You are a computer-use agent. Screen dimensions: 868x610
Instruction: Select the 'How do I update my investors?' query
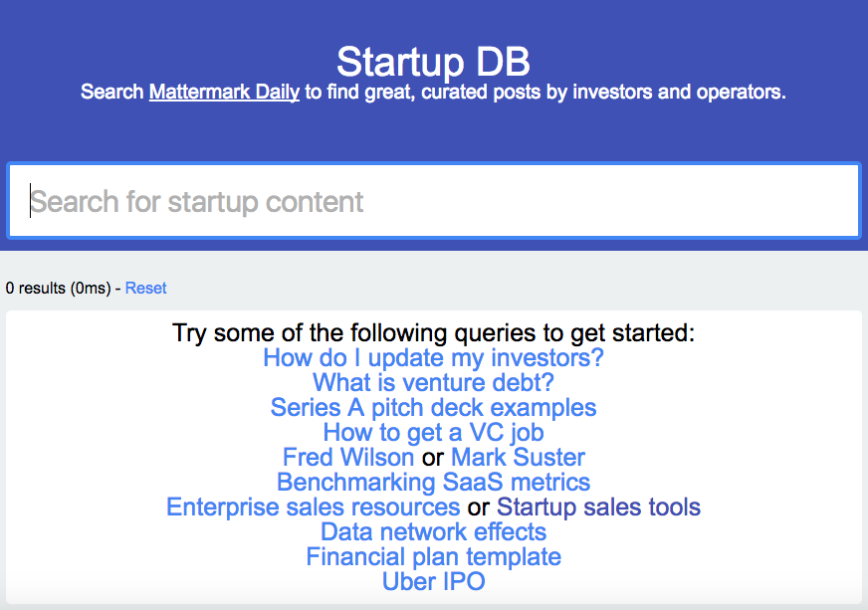point(433,357)
